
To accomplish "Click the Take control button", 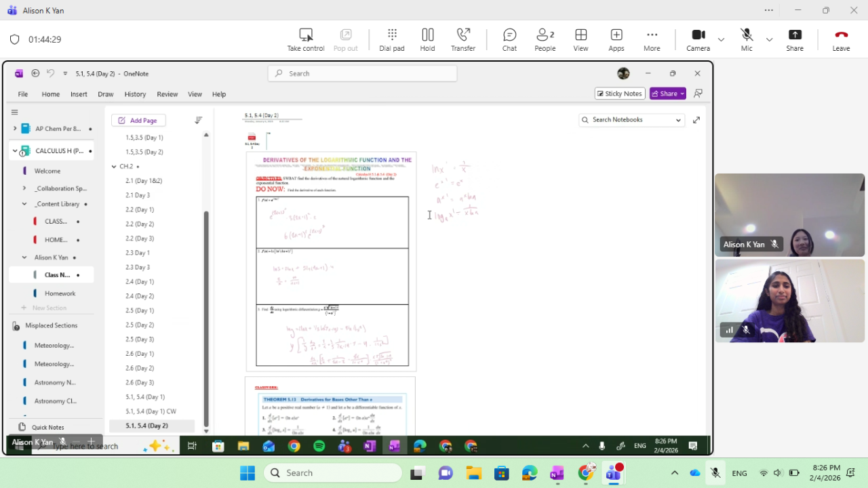I will tap(306, 39).
